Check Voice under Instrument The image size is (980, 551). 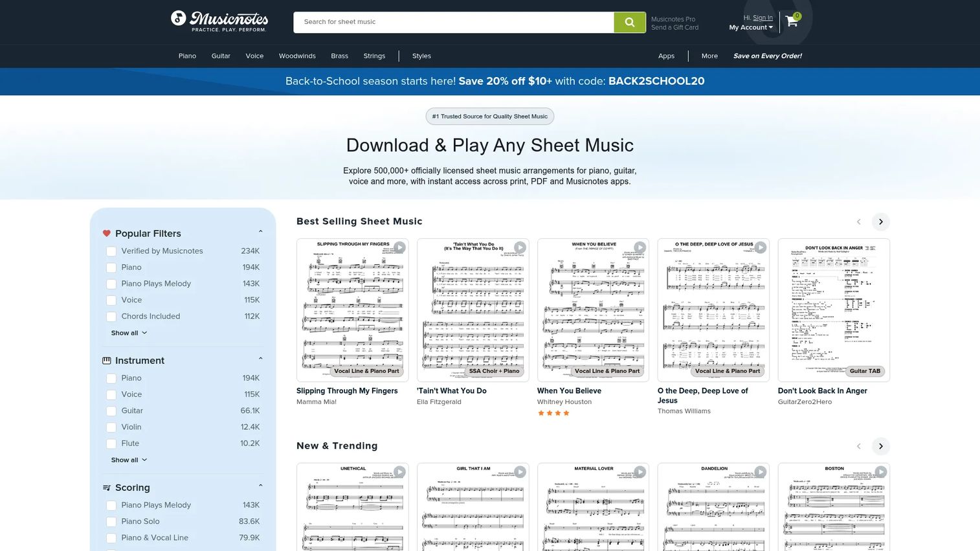[111, 394]
